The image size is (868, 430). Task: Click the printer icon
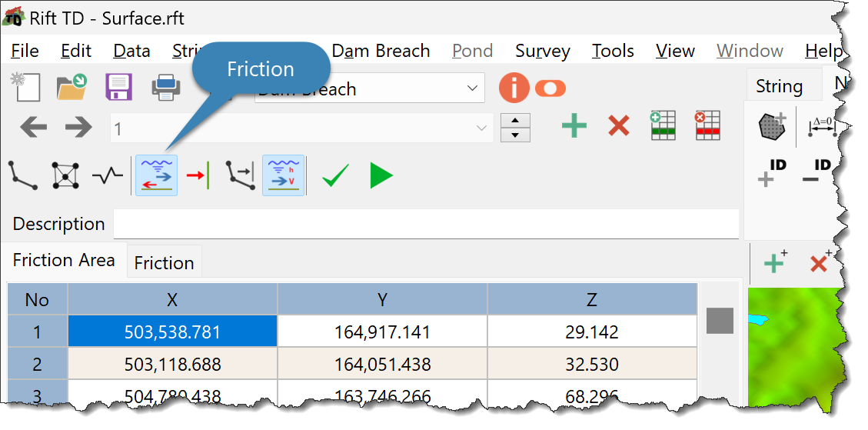pyautogui.click(x=166, y=88)
